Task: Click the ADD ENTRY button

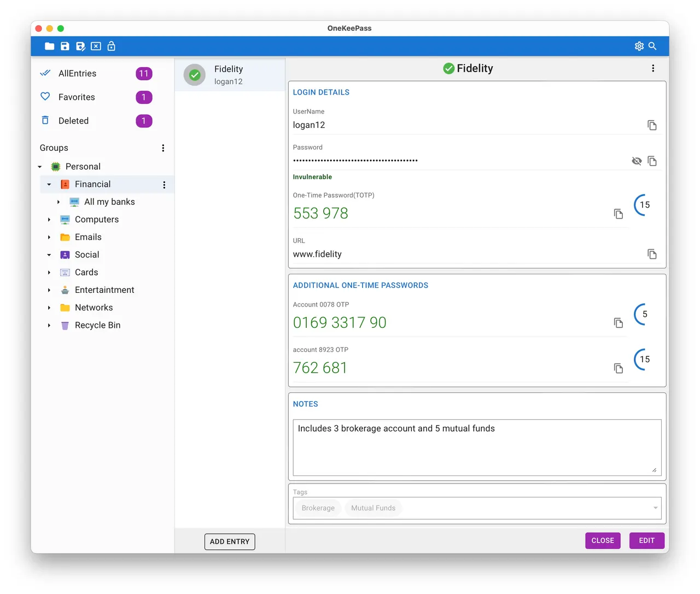Action: [230, 542]
